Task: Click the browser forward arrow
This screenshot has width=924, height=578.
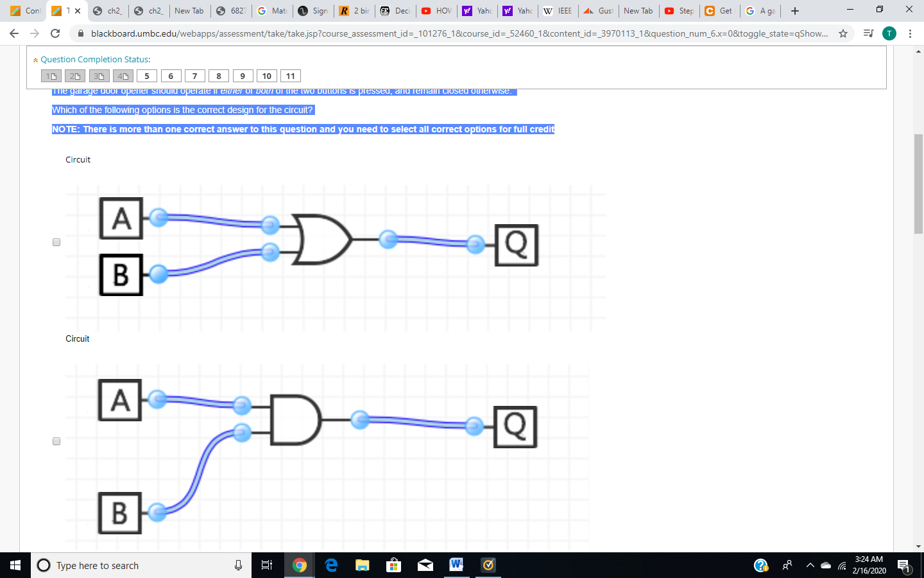Action: [35, 33]
